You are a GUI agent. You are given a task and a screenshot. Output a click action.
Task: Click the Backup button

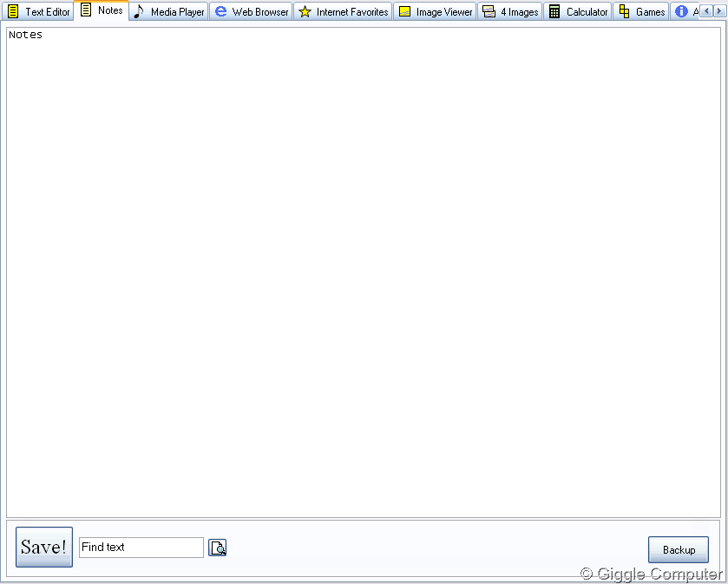679,549
